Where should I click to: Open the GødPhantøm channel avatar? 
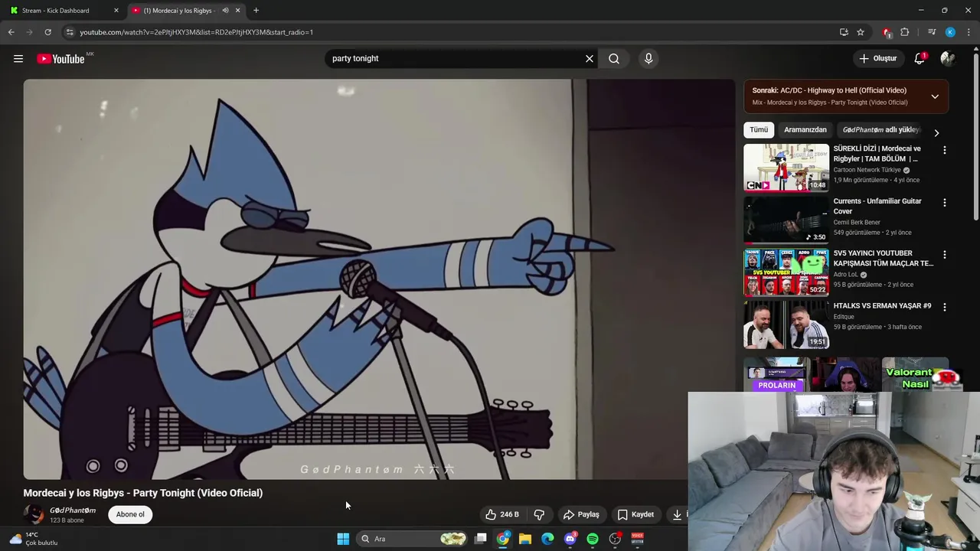point(34,514)
